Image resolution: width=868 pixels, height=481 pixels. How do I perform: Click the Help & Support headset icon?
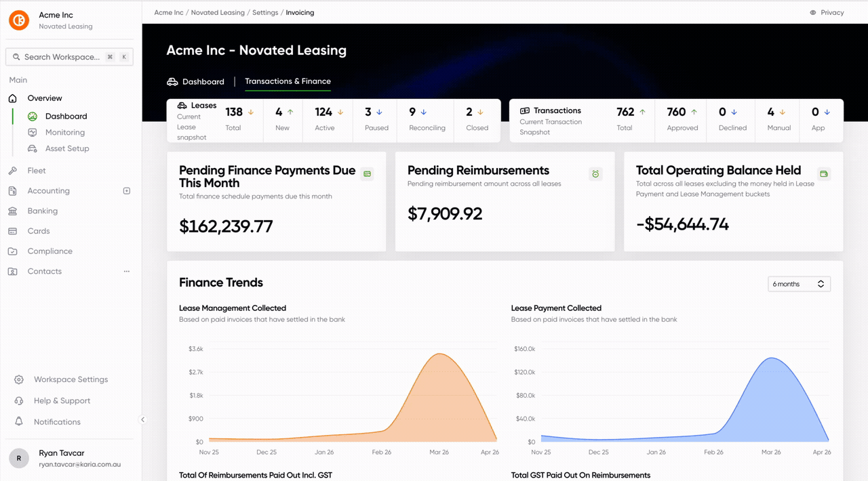pos(19,400)
